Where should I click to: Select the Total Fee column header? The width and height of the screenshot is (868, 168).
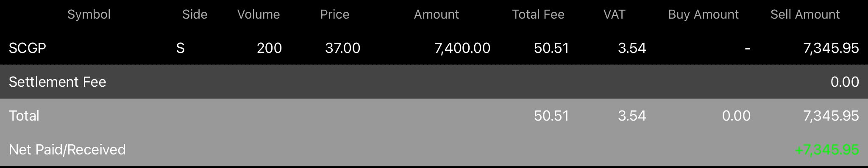538,14
